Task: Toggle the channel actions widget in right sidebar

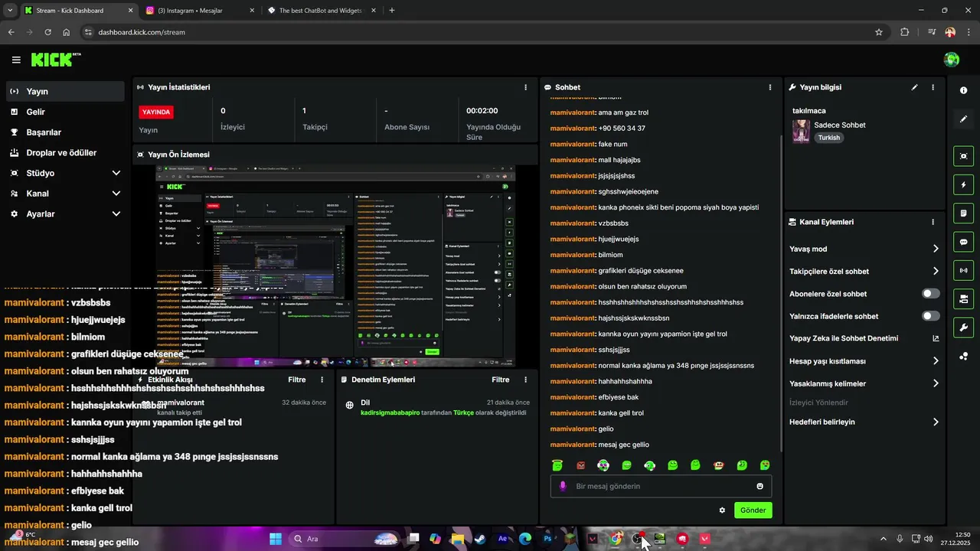Action: pos(963,298)
